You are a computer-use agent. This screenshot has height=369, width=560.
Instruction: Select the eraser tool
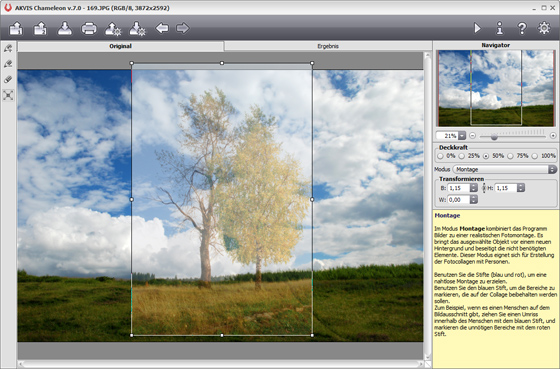pyautogui.click(x=8, y=79)
